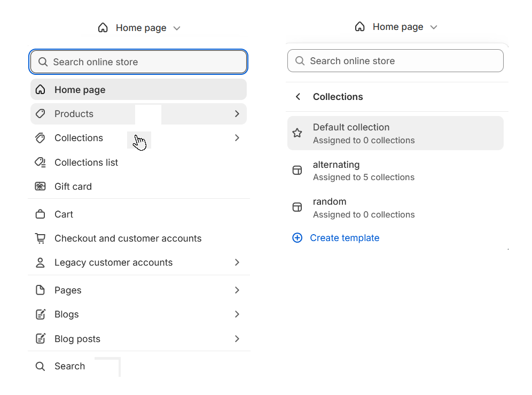Click the person icon beside Legacy customer accounts
This screenshot has height=395, width=532.
pos(41,262)
